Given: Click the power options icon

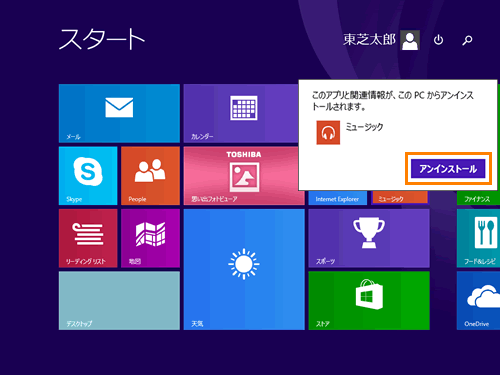Looking at the screenshot, I should [x=438, y=40].
